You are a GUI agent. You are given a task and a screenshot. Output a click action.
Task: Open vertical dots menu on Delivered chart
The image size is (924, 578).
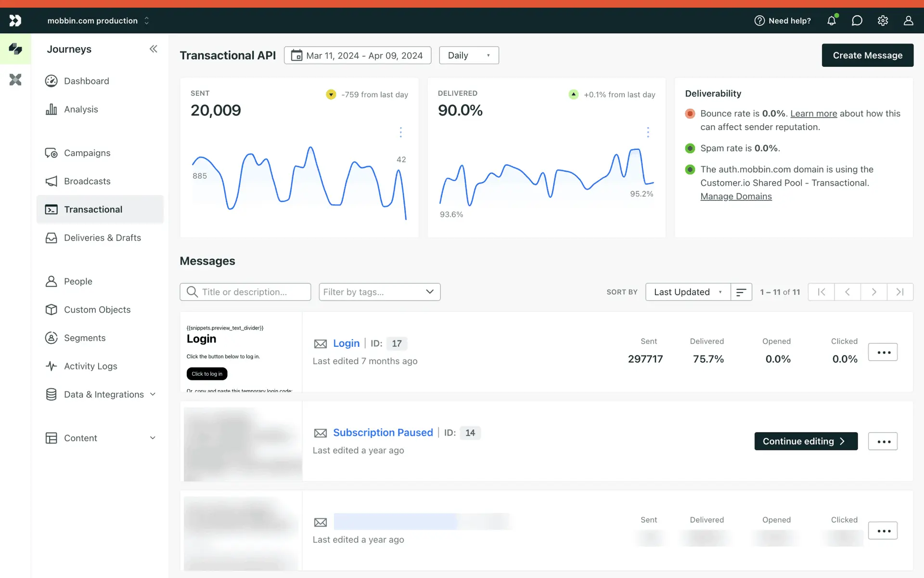point(648,132)
